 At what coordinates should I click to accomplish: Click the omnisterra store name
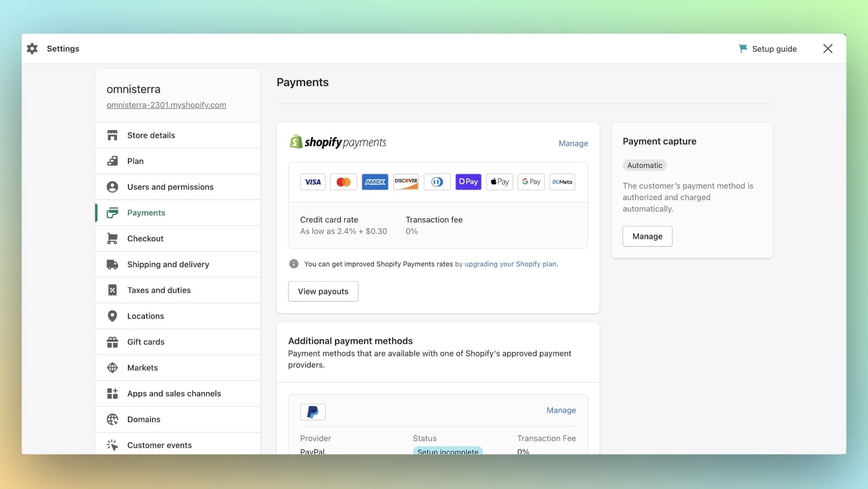tap(133, 89)
